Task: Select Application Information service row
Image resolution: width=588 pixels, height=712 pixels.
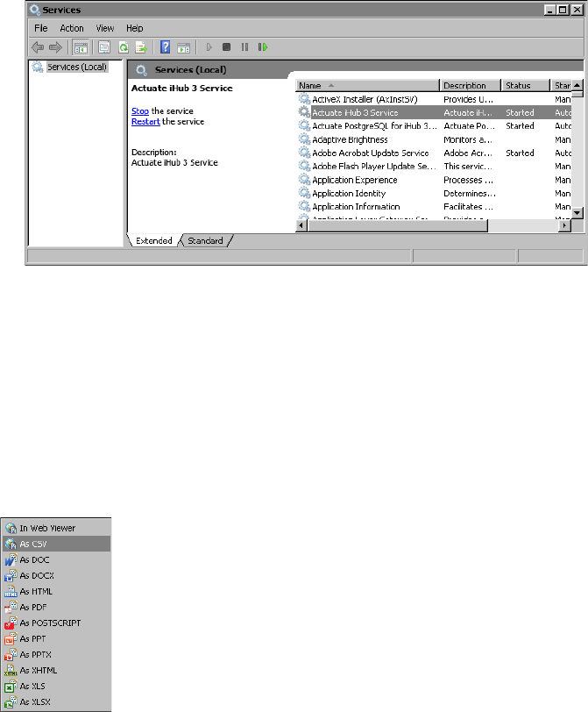Action: (x=434, y=207)
